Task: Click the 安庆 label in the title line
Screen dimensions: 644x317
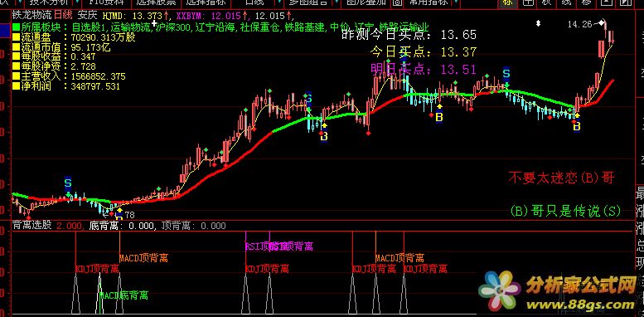Action: tap(87, 16)
